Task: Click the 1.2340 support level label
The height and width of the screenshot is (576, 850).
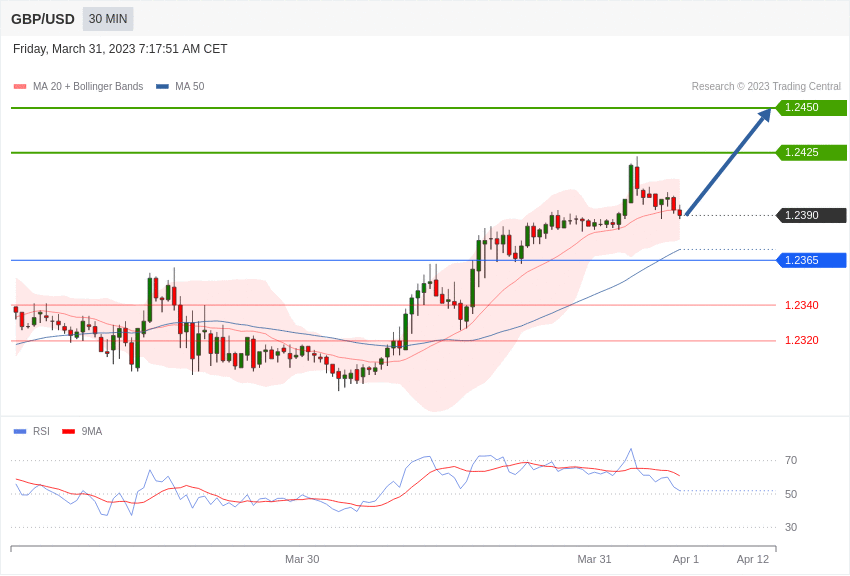Action: tap(802, 306)
